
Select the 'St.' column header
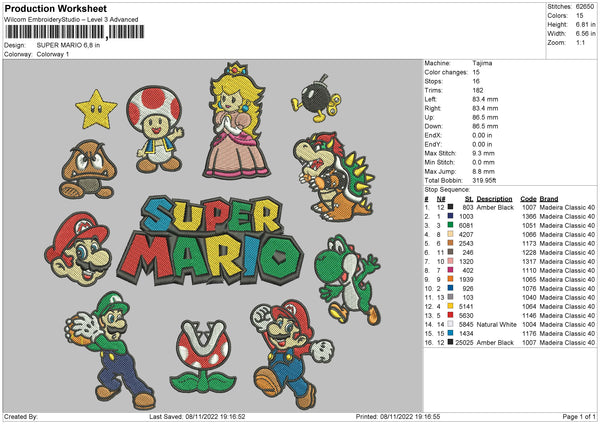(x=469, y=199)
